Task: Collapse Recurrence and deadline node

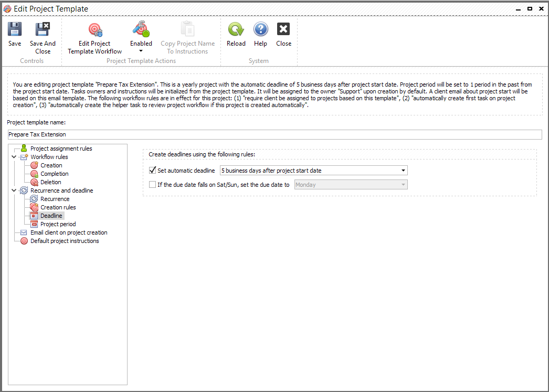Action: click(14, 190)
